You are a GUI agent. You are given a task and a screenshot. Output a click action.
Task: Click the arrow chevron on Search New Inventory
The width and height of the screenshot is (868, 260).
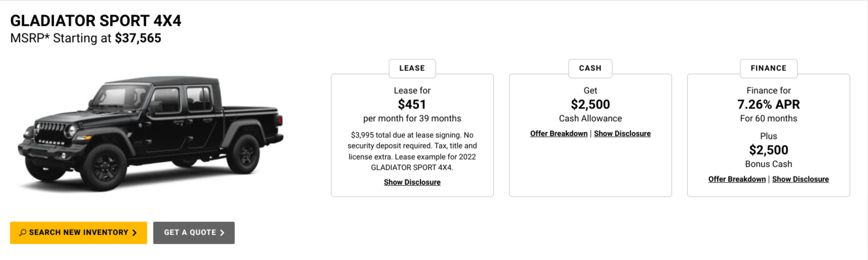pos(135,233)
